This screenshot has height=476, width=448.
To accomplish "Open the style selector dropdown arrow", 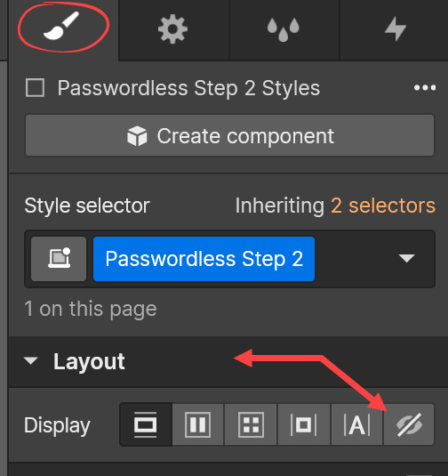I will tap(406, 258).
